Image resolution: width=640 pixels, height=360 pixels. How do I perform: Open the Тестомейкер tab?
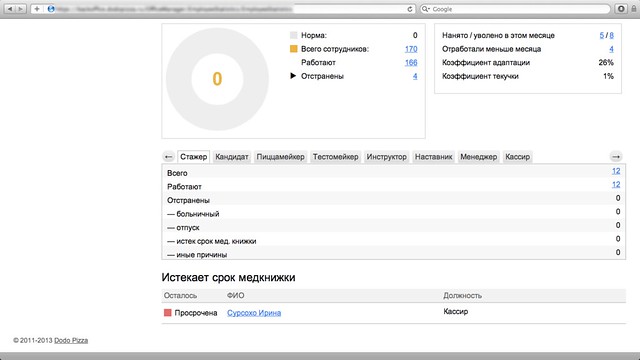coord(336,157)
